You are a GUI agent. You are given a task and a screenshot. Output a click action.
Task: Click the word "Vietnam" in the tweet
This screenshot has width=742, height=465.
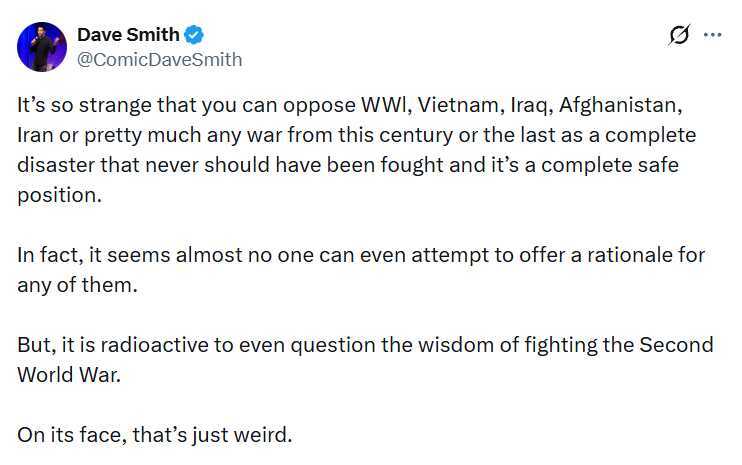pyautogui.click(x=458, y=105)
